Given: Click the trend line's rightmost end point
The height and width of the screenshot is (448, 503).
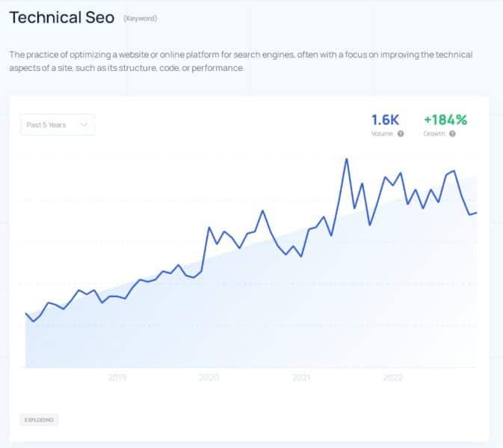Looking at the screenshot, I should (x=476, y=213).
